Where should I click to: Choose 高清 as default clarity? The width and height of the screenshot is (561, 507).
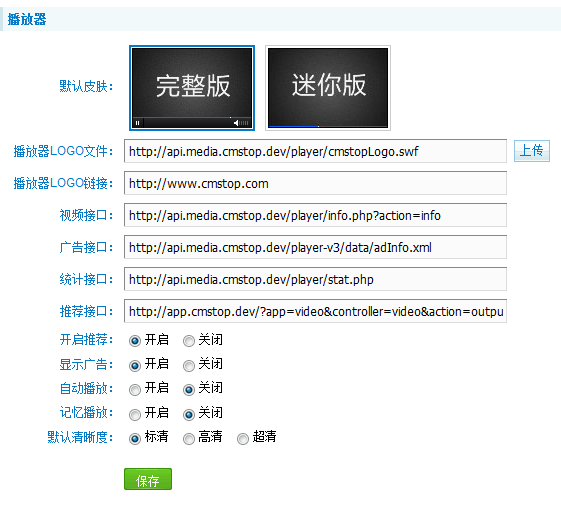[x=189, y=439]
